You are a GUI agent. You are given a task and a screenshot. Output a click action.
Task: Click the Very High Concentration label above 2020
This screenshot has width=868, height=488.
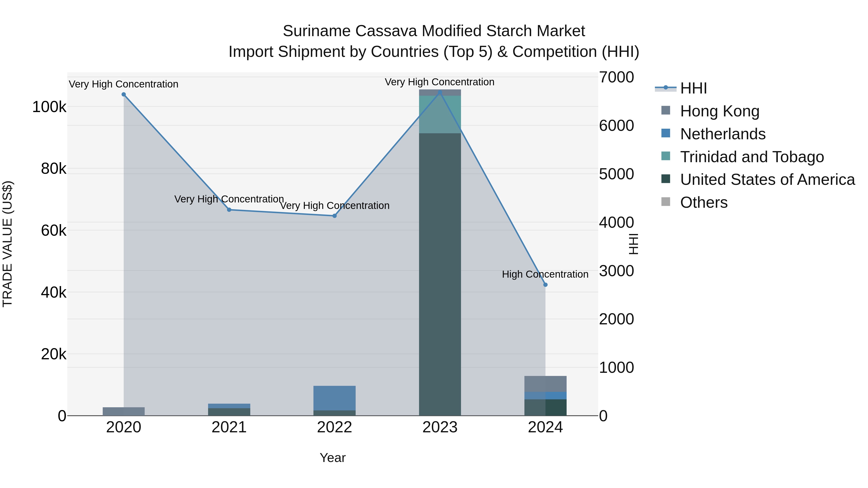[x=124, y=84]
